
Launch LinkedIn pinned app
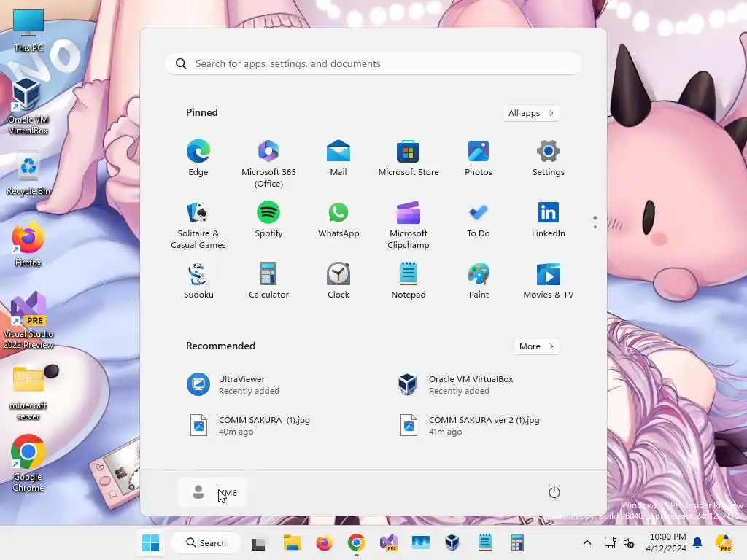click(549, 220)
